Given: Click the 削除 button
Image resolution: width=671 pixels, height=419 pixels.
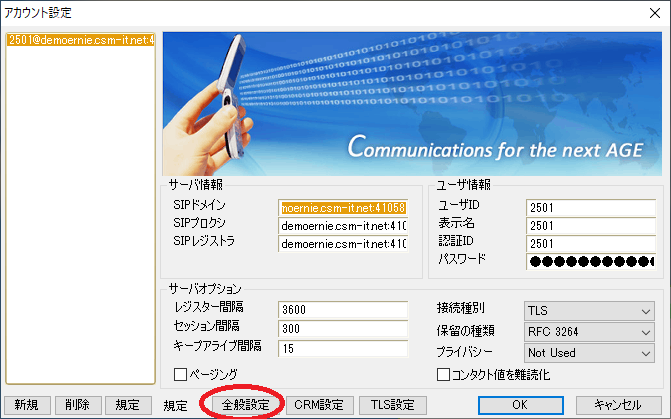Looking at the screenshot, I should pos(78,404).
